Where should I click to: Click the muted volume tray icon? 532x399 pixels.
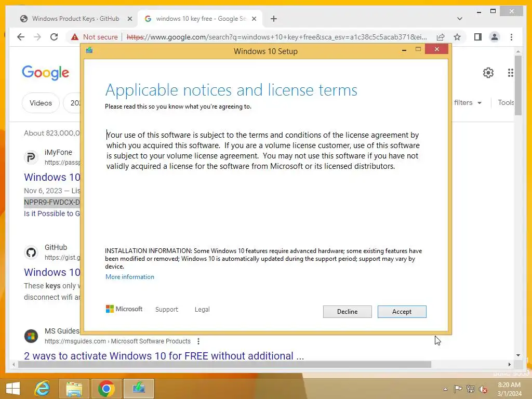(x=483, y=390)
